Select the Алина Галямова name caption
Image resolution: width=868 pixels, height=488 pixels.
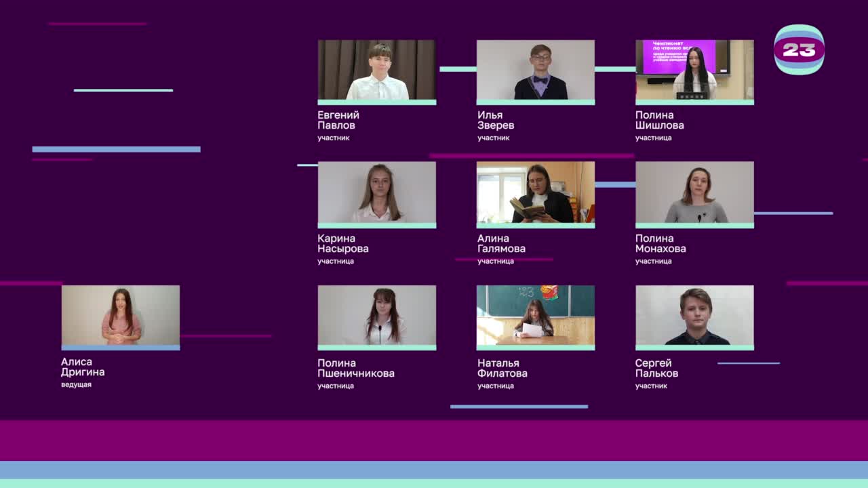coord(501,243)
